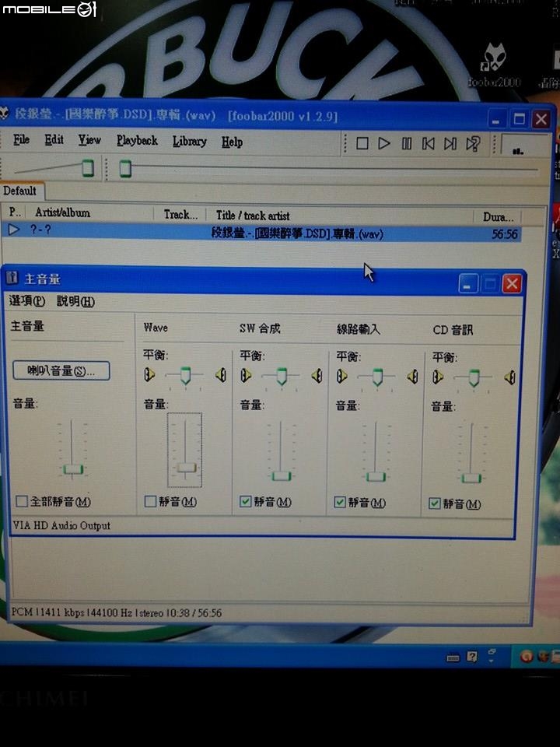Click the left speaker icon under SW 合成

246,376
